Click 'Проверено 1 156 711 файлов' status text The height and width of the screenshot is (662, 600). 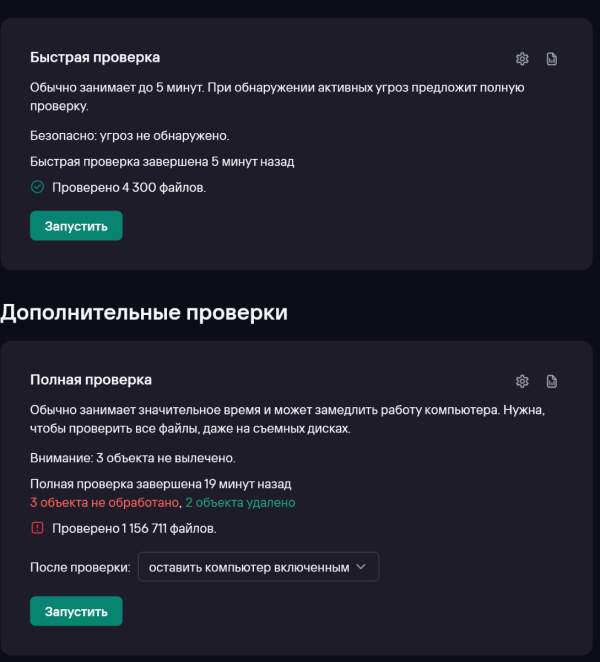pyautogui.click(x=134, y=527)
